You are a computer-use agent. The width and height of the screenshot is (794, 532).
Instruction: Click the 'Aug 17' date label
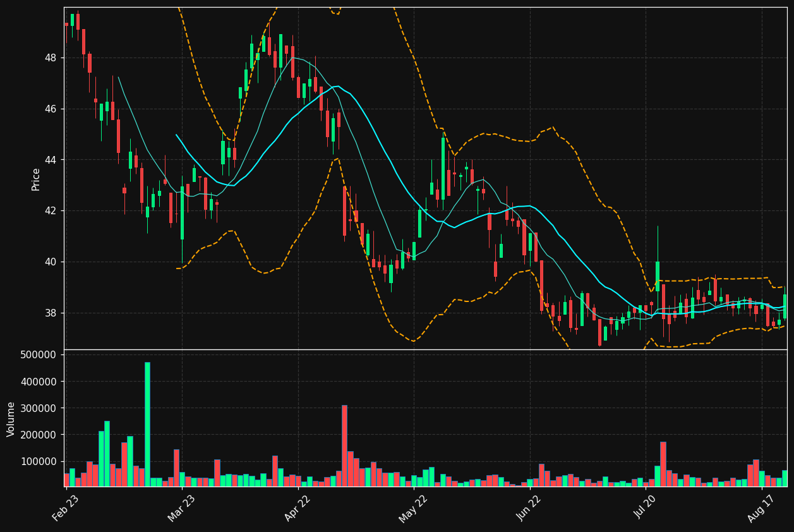(x=761, y=507)
